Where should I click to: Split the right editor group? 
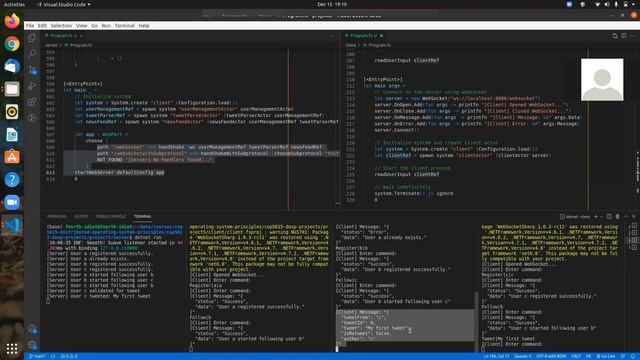(624, 36)
